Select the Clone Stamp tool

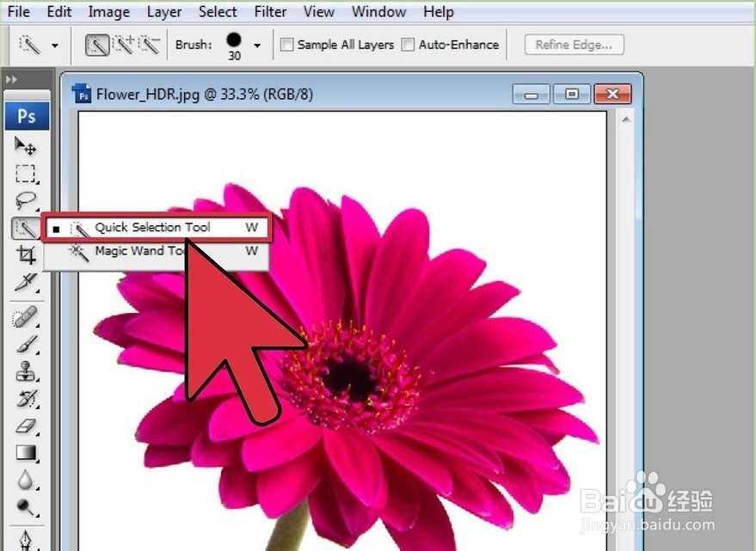pyautogui.click(x=25, y=371)
